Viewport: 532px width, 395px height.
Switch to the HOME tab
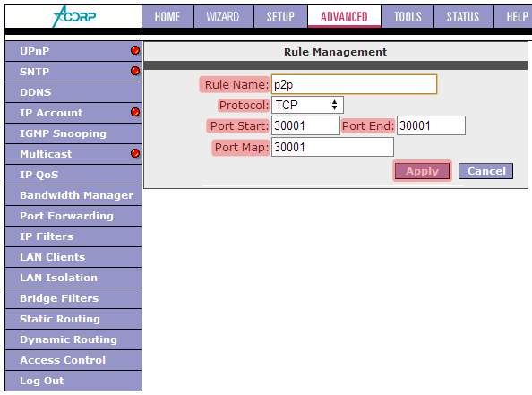point(167,17)
